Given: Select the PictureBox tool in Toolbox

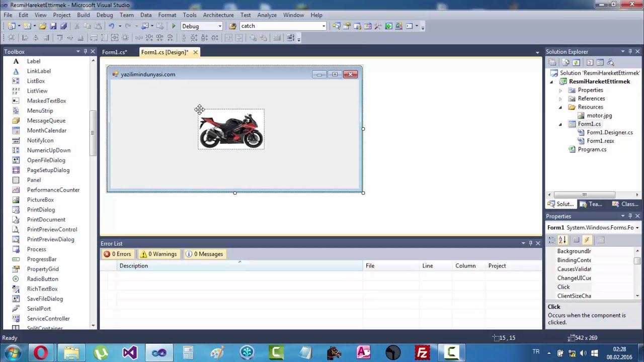Looking at the screenshot, I should click(40, 200).
